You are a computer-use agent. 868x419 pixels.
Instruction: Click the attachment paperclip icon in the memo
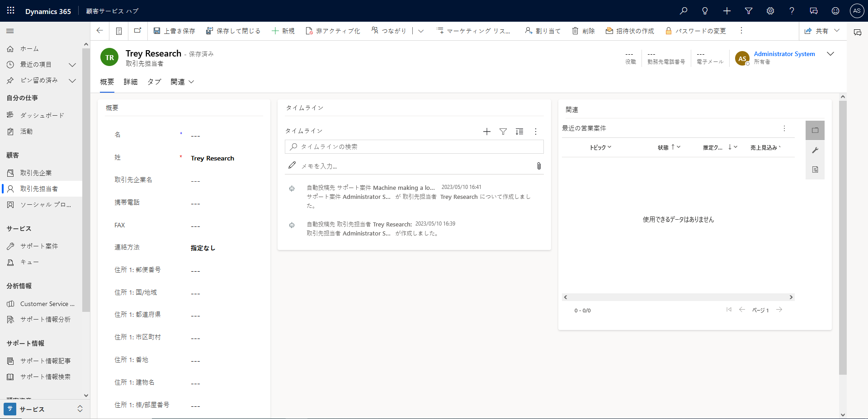pos(539,166)
